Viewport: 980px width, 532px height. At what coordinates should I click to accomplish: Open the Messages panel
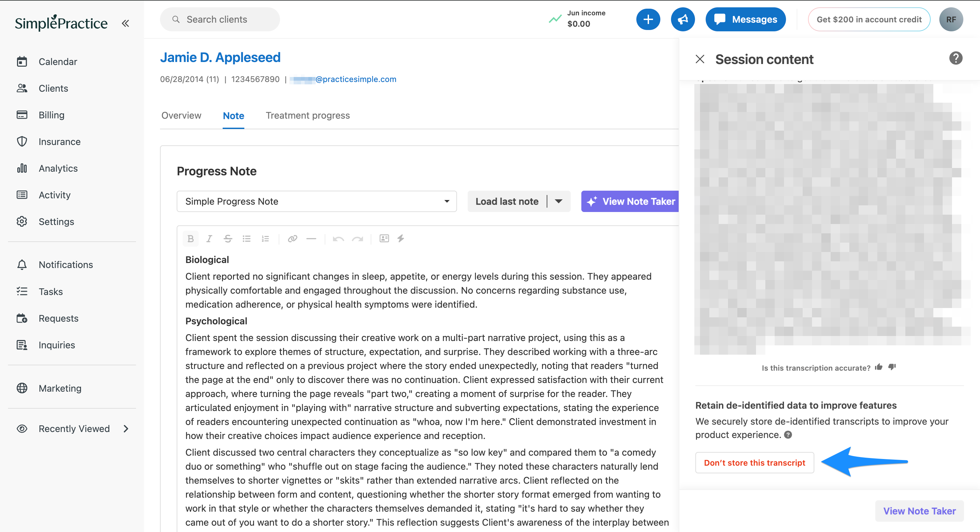[x=746, y=19]
